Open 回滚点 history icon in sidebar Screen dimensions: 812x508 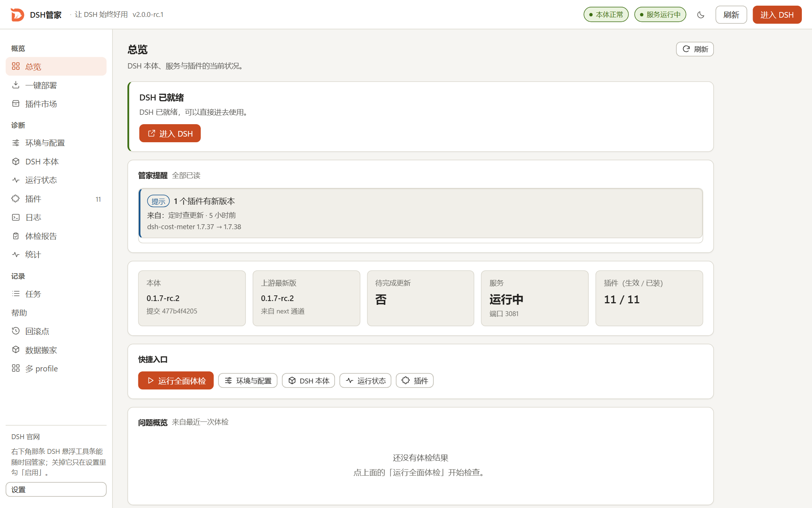click(16, 331)
